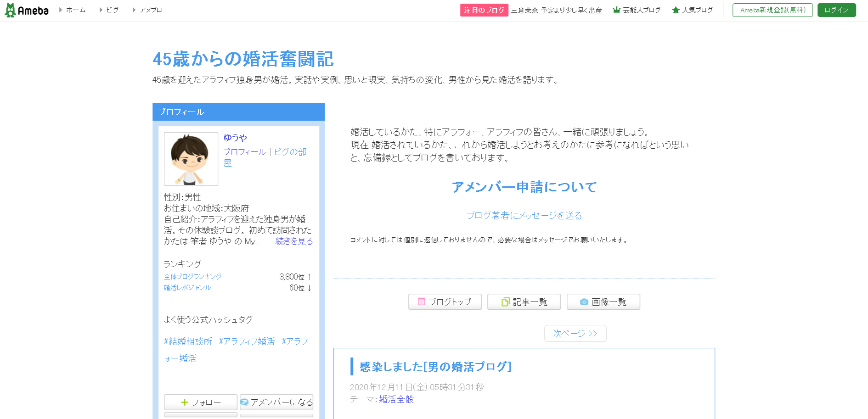Image resolution: width=868 pixels, height=419 pixels.
Task: Switch to the 画像一覧 tab
Action: click(603, 302)
